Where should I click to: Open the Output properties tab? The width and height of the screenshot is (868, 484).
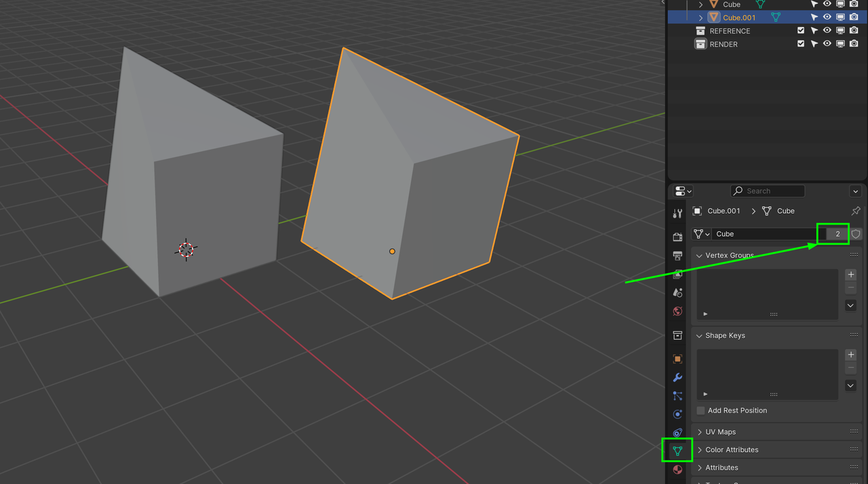[x=677, y=256]
